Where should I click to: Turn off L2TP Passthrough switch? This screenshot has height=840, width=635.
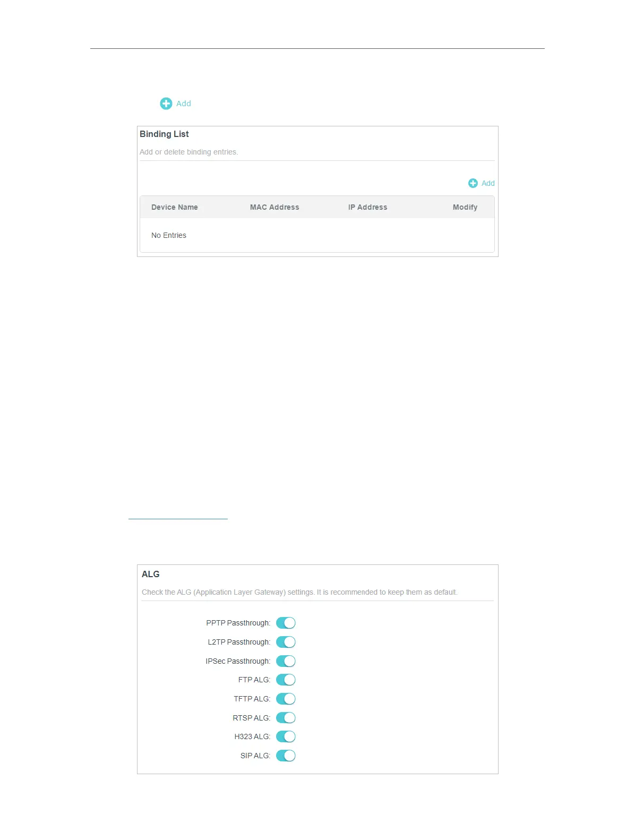(286, 642)
